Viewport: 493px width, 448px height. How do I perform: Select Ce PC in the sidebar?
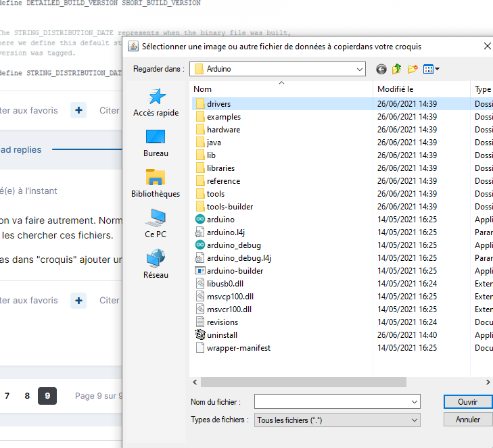tap(156, 224)
